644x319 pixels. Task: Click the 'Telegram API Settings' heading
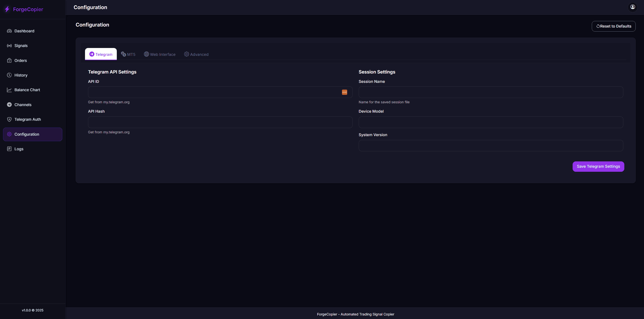tap(112, 72)
